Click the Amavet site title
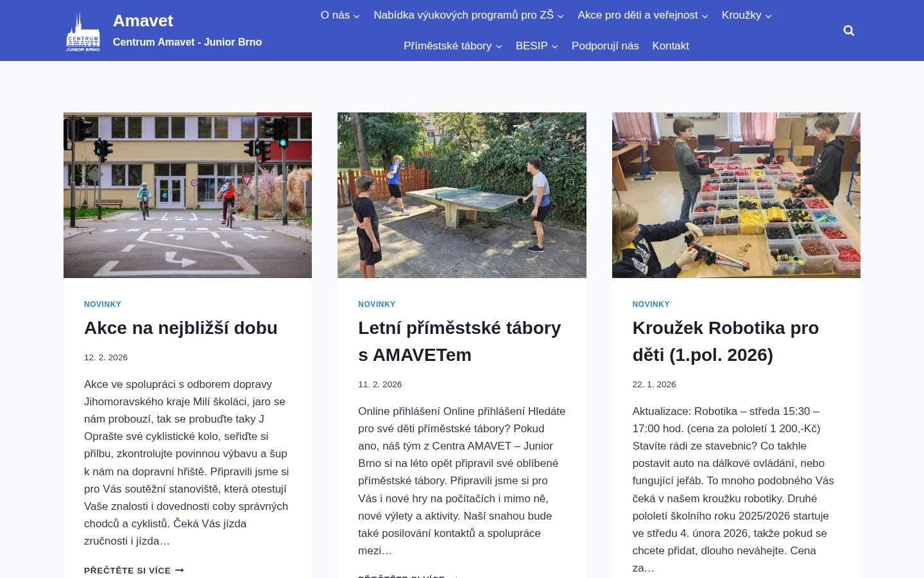924x578 pixels. 143,21
